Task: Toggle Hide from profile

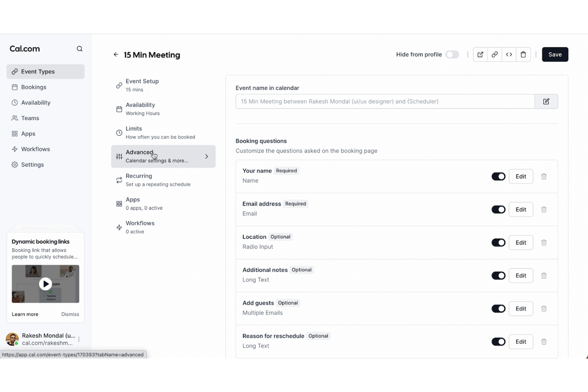Action: [452, 54]
